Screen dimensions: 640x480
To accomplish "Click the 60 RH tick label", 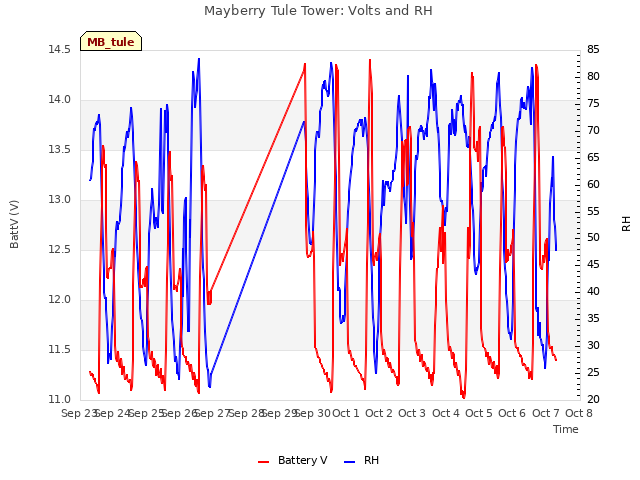I will coord(593,184).
